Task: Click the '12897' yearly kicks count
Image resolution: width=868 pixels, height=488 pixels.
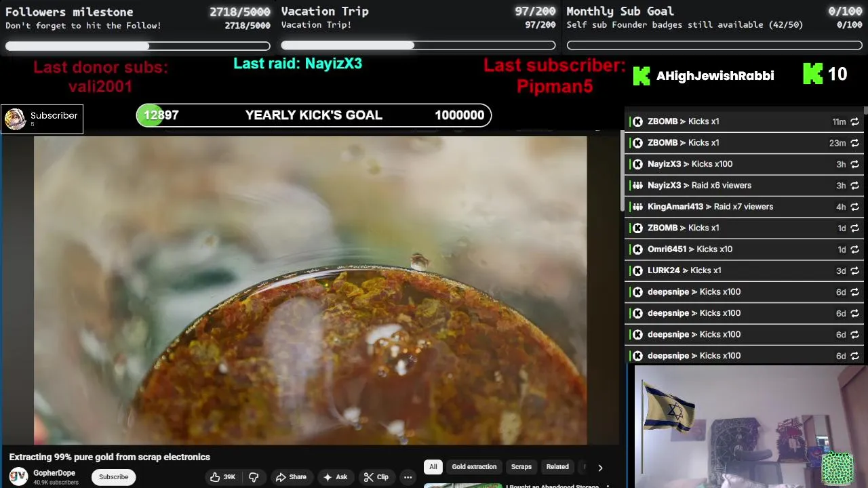Action: pyautogui.click(x=161, y=115)
